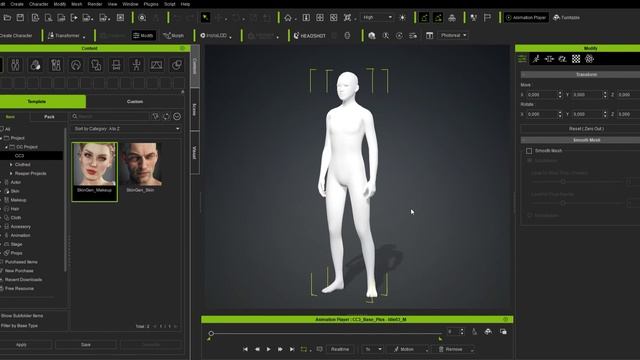The height and width of the screenshot is (360, 640).
Task: Select the SkinGen_Makeup thumbnail
Action: (95, 172)
